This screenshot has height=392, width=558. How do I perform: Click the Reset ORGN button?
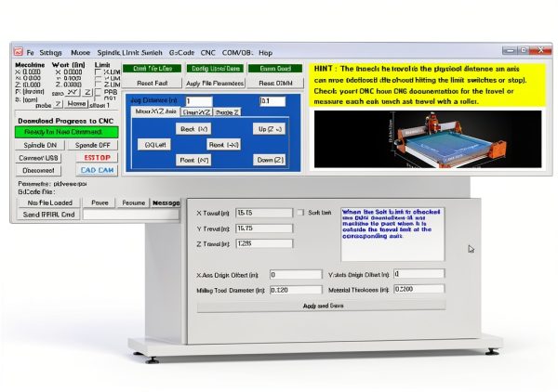point(275,83)
